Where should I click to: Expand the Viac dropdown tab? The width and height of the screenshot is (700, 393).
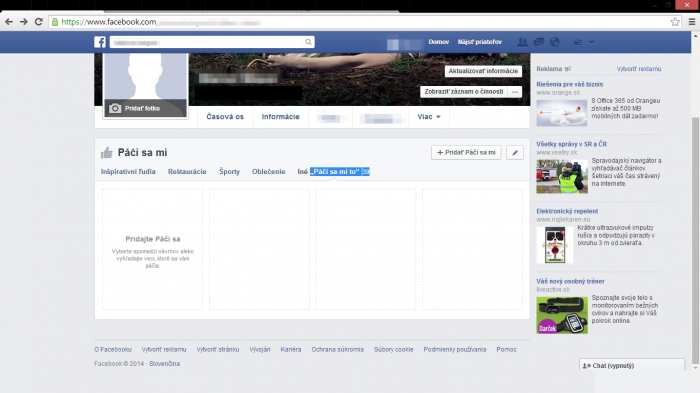pyautogui.click(x=429, y=117)
